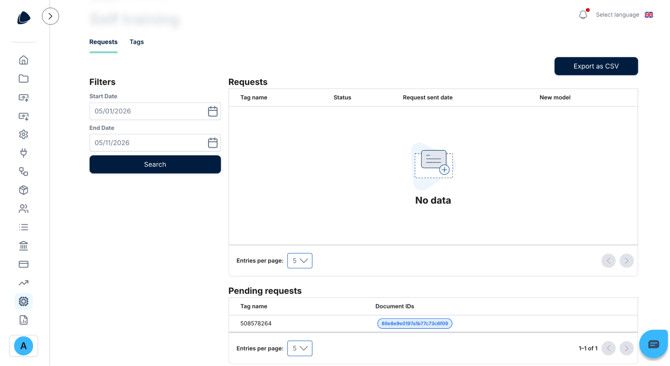The height and width of the screenshot is (366, 670).
Task: Click the New model column header
Action: coord(555,97)
